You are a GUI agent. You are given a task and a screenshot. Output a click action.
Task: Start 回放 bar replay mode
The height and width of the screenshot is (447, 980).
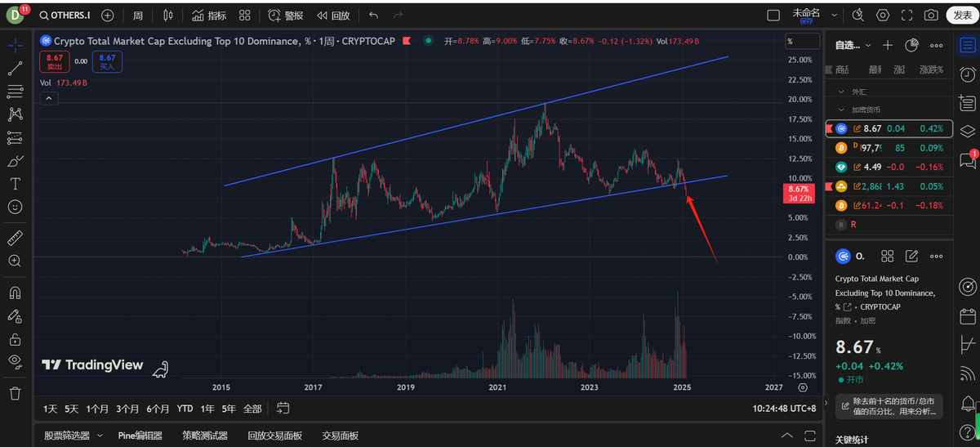point(333,16)
